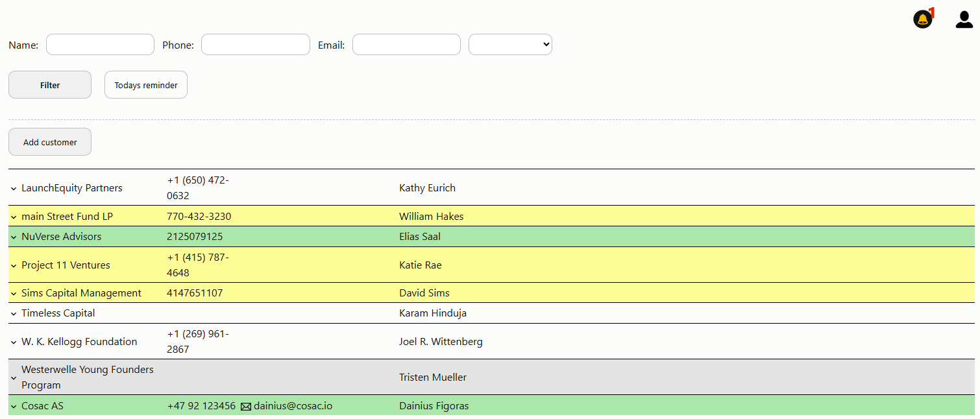Open the dropdown next to Email field
The width and height of the screenshot is (980, 419).
[x=510, y=45]
